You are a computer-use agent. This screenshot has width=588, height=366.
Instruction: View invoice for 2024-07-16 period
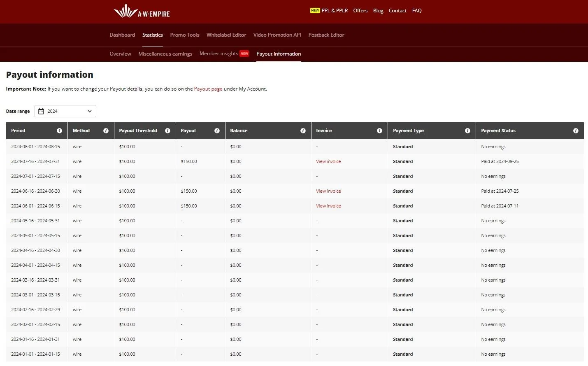[328, 161]
